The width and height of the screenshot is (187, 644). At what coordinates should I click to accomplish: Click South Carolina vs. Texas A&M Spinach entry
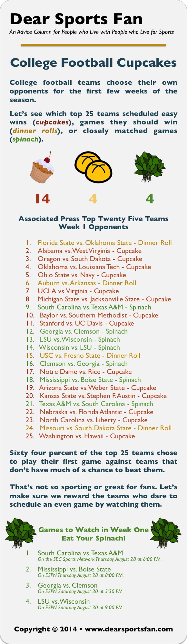[94, 307]
